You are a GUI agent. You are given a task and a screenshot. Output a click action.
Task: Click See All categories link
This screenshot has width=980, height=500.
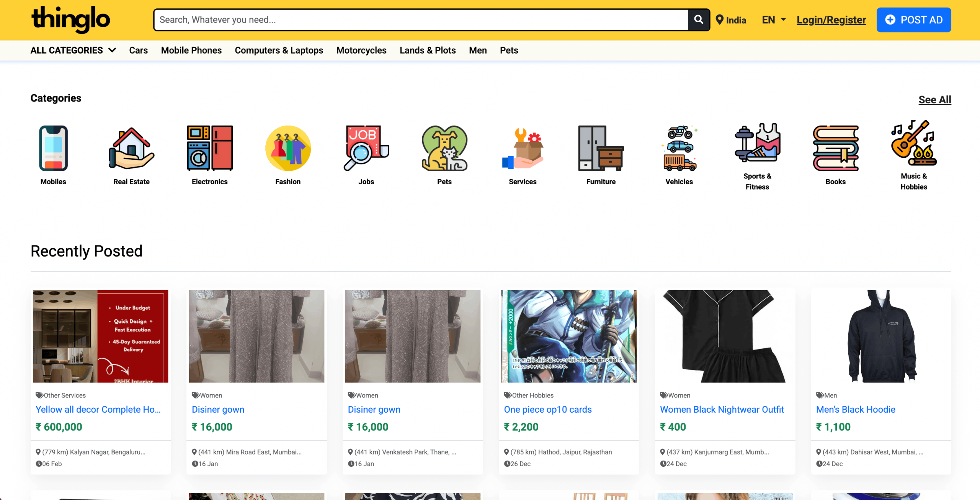[934, 100]
